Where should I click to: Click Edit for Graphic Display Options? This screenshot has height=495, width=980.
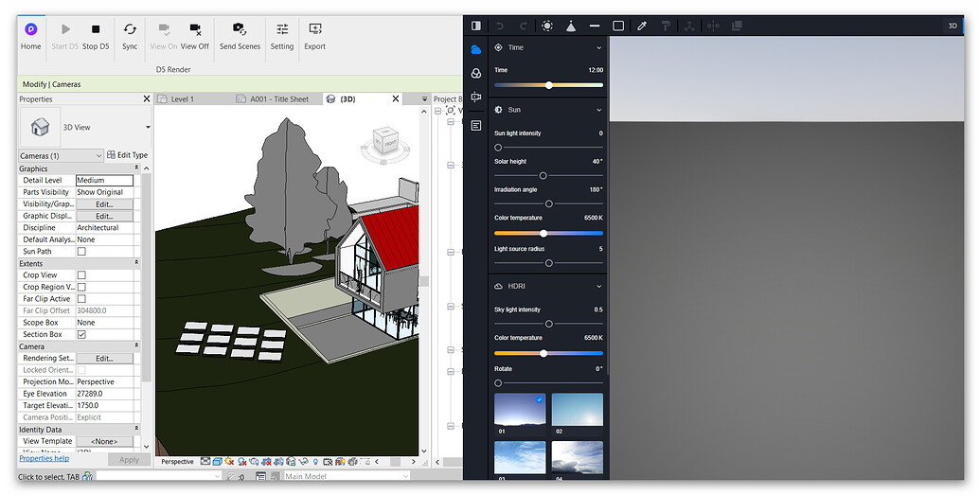click(x=104, y=216)
